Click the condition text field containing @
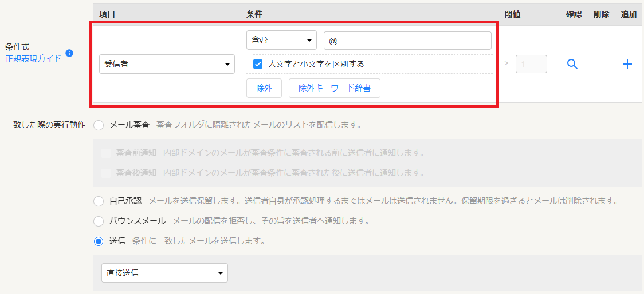The width and height of the screenshot is (644, 294). (x=407, y=41)
